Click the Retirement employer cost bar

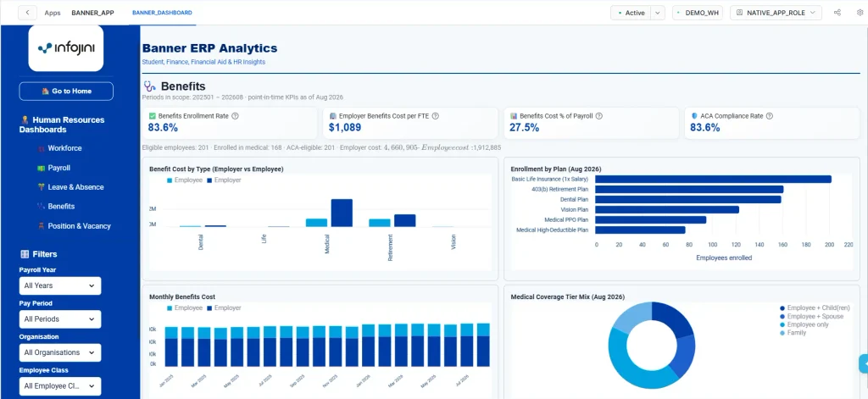404,221
